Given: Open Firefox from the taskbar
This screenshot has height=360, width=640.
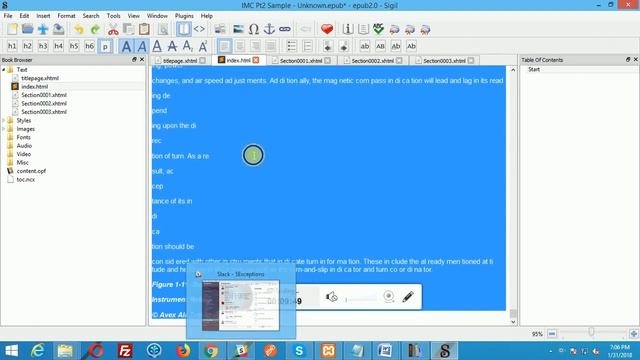Looking at the screenshot, I should tap(183, 351).
